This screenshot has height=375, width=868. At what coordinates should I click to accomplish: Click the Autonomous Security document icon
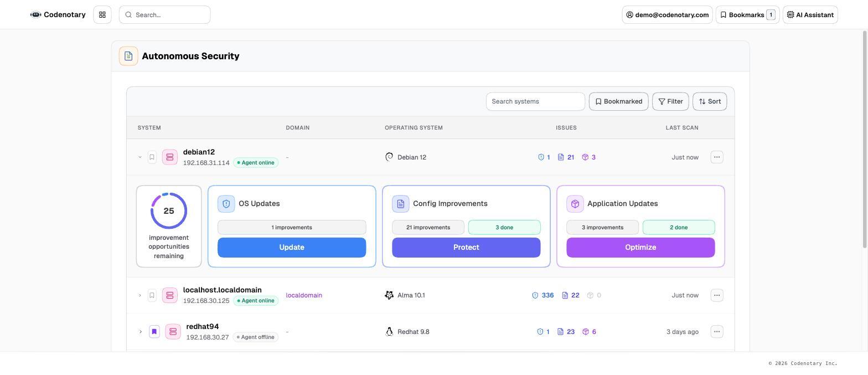click(x=128, y=56)
